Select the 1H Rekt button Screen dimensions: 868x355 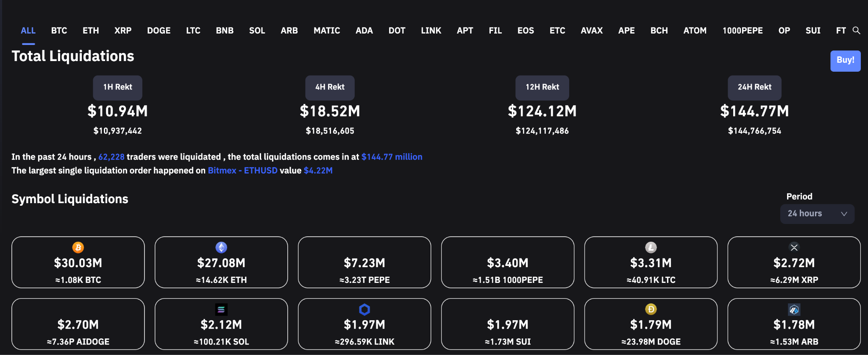[x=117, y=87]
